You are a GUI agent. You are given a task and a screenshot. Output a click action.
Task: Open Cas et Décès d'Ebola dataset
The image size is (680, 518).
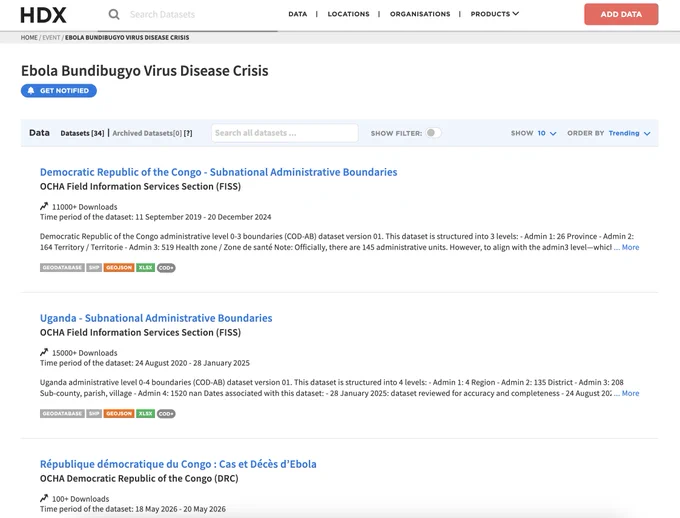(x=178, y=464)
